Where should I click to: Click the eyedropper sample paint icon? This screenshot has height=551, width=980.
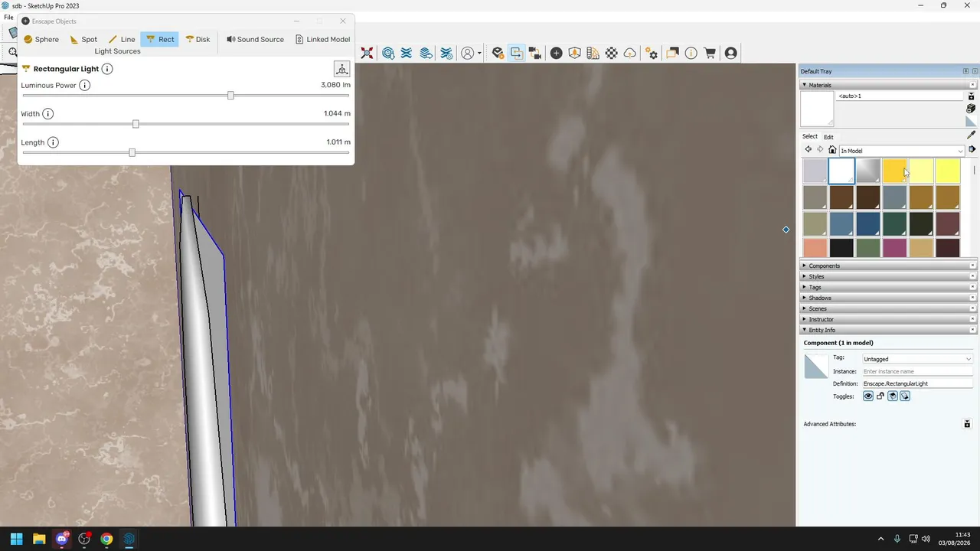(x=972, y=135)
